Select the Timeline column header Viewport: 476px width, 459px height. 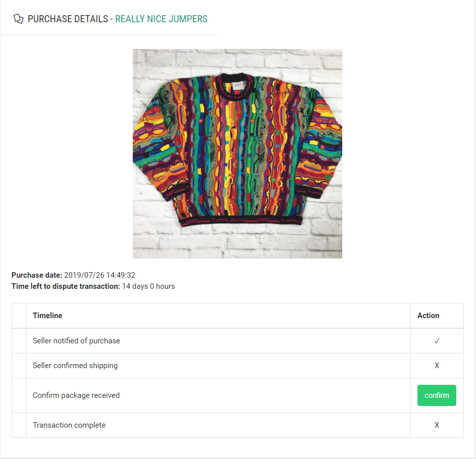click(x=47, y=315)
